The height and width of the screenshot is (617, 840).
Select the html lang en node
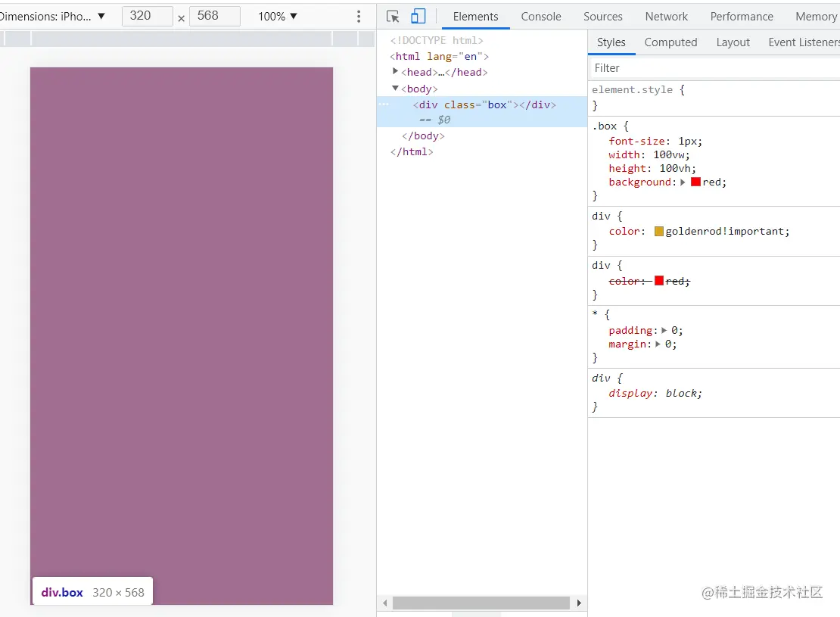439,56
